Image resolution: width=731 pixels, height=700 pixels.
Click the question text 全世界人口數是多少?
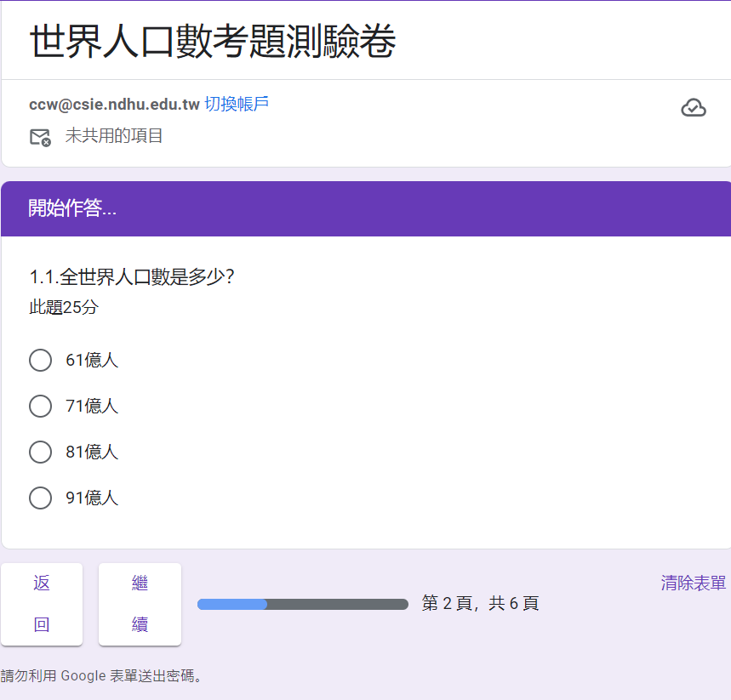point(132,277)
